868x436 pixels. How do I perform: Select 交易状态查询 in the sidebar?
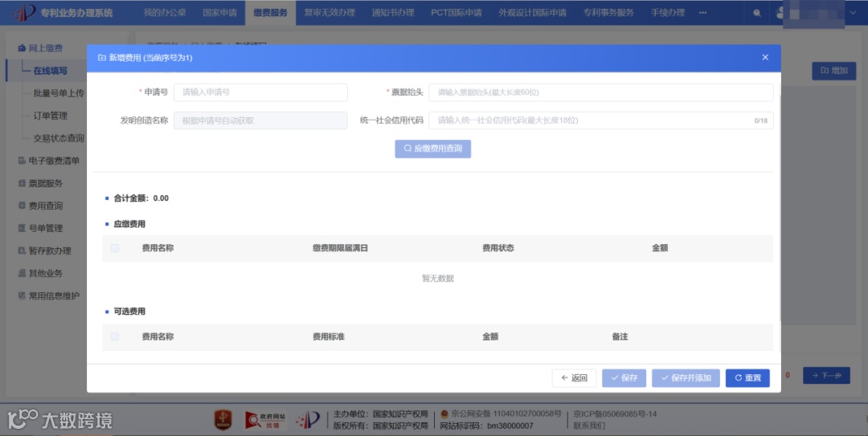point(59,138)
